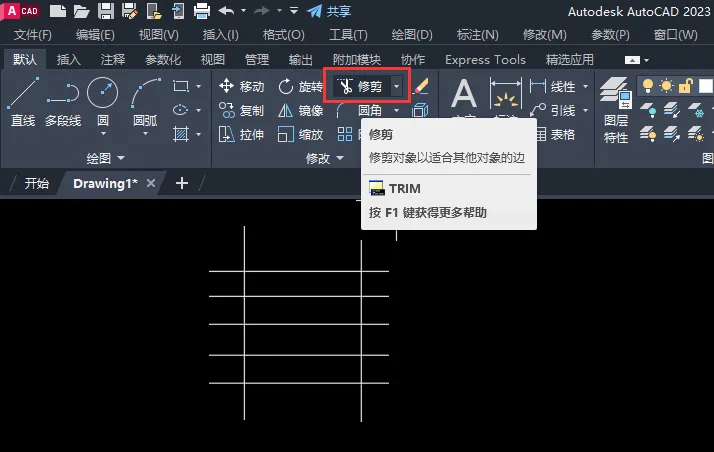Open the AutoCAD application menu button

click(x=21, y=10)
